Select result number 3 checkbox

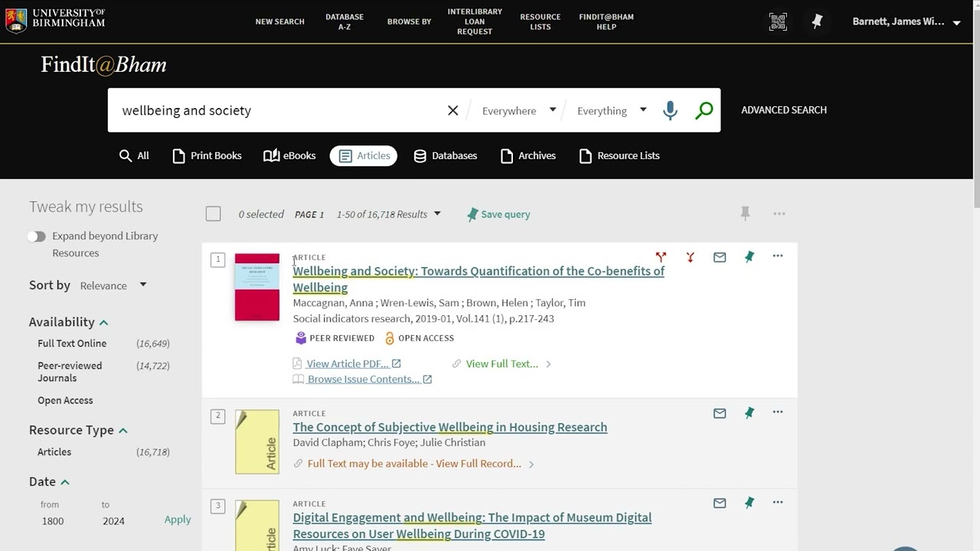click(x=218, y=506)
